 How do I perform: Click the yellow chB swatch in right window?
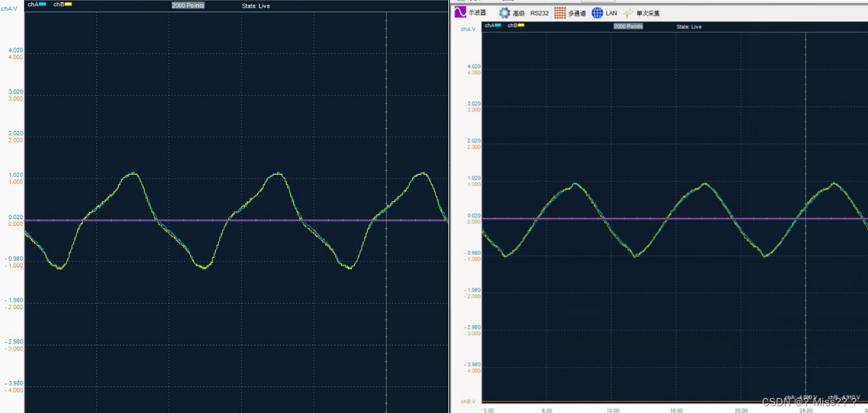[521, 25]
